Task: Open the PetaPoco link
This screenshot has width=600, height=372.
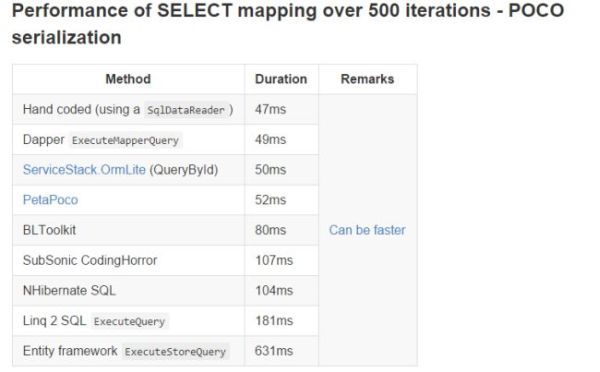Action: [50, 200]
